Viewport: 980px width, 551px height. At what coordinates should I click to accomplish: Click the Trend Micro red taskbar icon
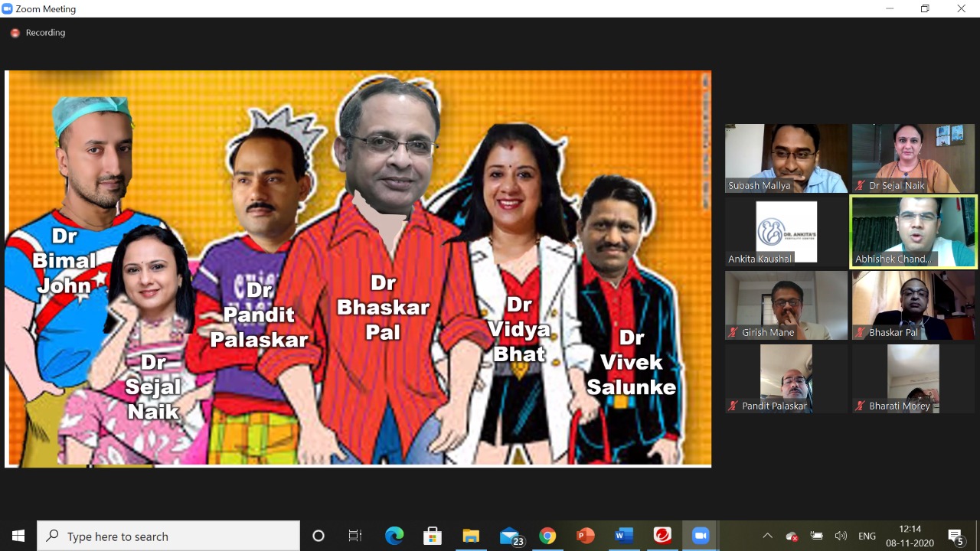[662, 536]
